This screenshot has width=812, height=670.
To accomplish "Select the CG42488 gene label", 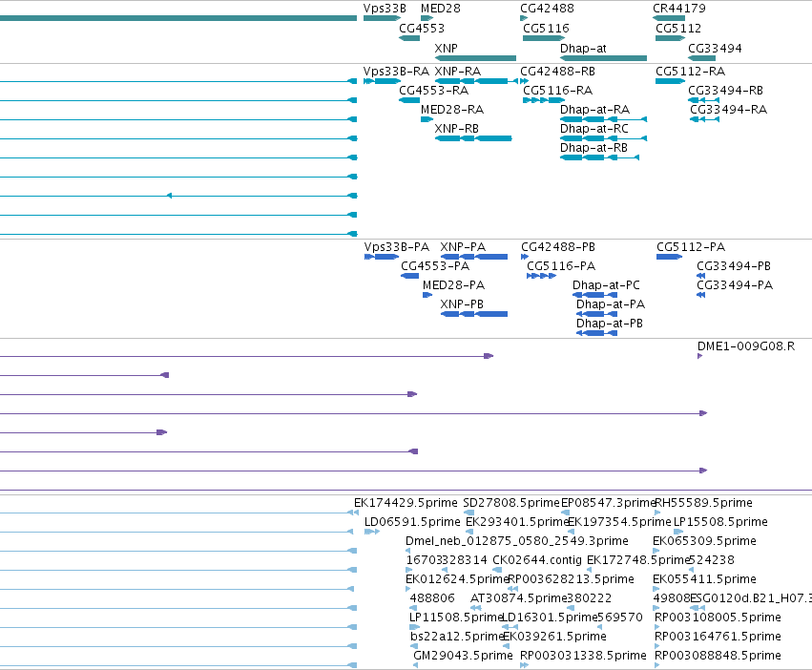I will tap(547, 9).
